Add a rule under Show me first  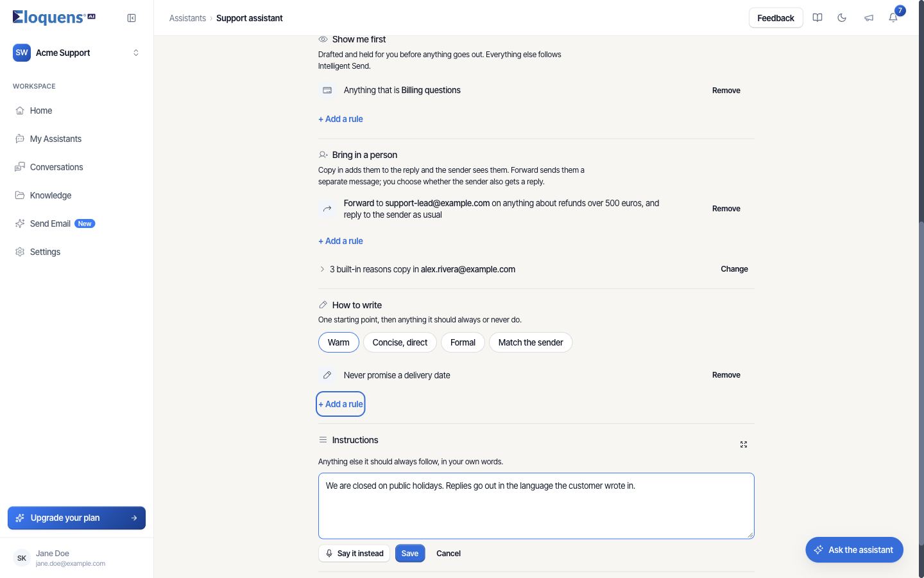pos(341,119)
